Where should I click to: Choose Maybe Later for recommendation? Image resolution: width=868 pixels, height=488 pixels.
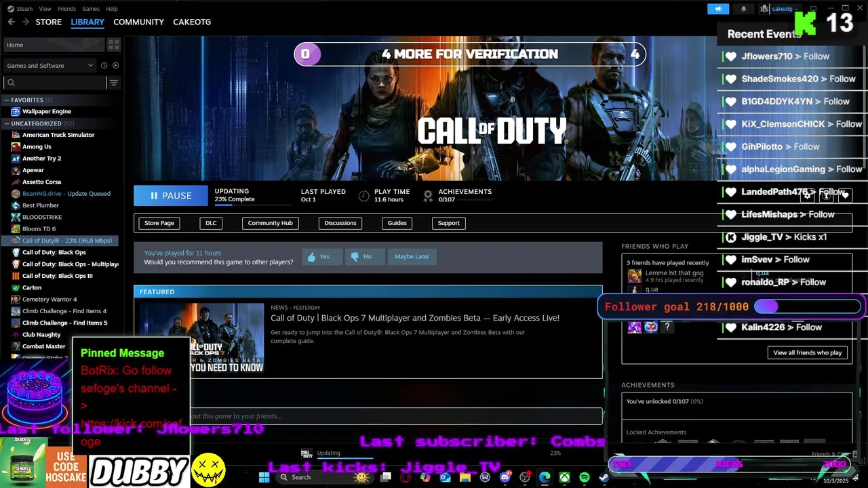412,256
